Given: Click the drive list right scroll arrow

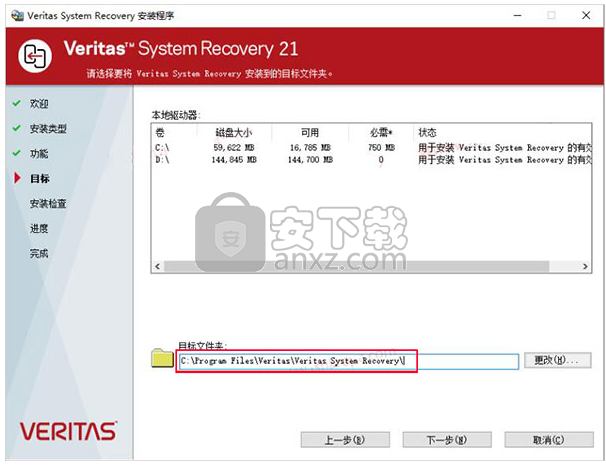Looking at the screenshot, I should click(585, 266).
